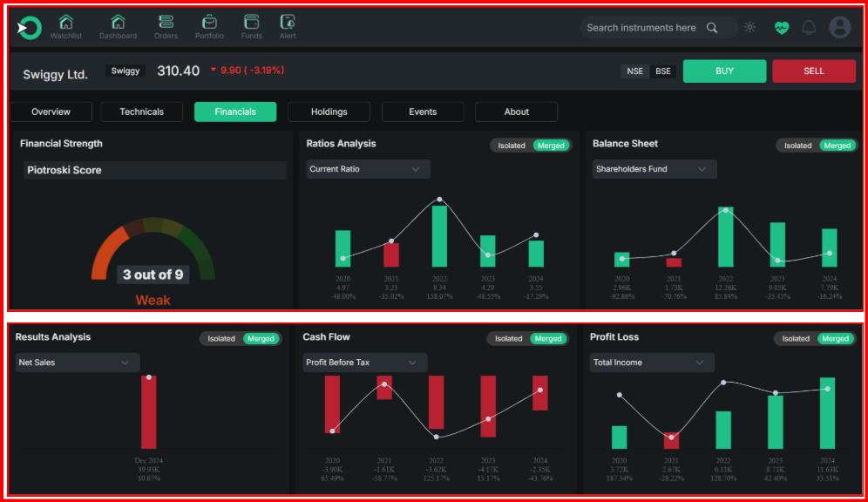
Task: Select Isolated in Results Analysis
Action: coord(221,339)
